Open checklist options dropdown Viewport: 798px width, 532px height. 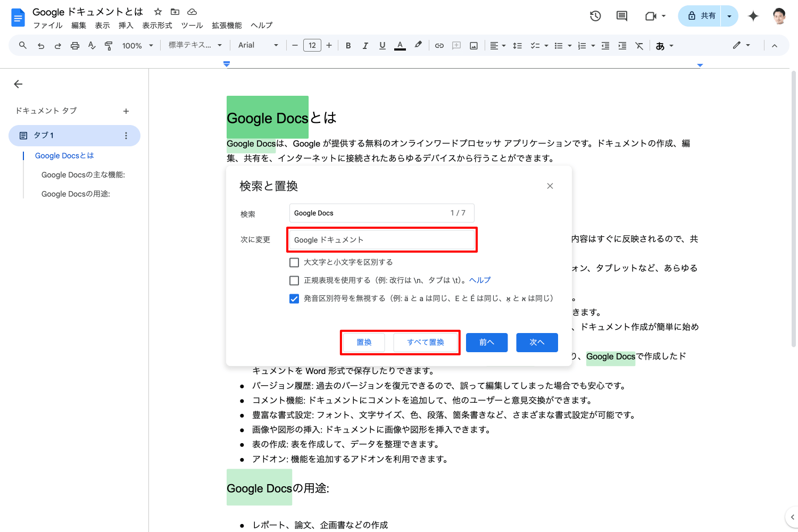546,46
